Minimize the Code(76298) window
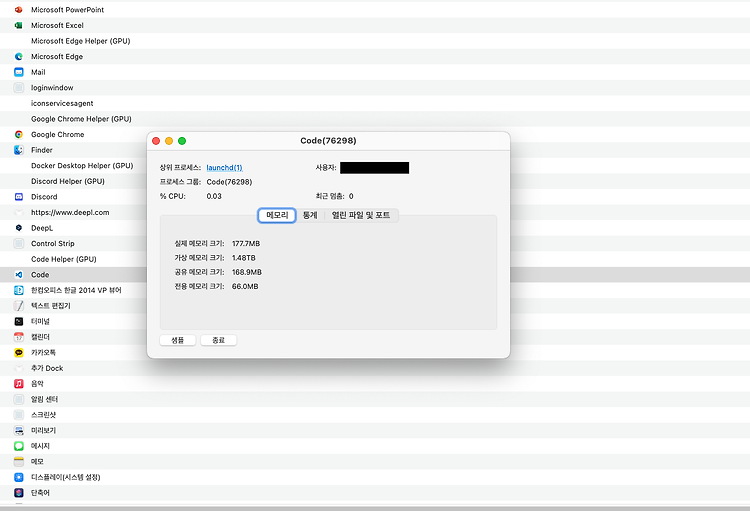 click(169, 141)
